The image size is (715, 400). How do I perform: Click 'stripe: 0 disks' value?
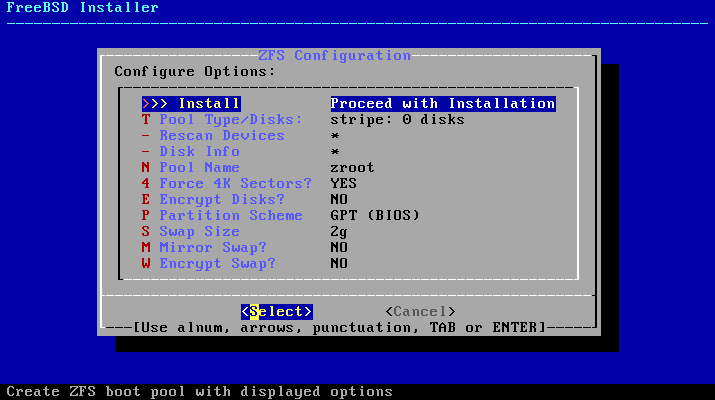click(x=398, y=119)
